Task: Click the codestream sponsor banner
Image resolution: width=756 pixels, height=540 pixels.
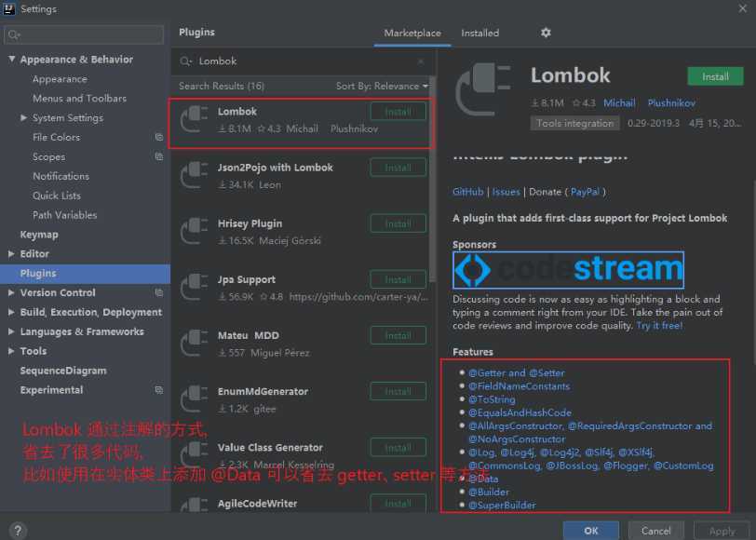Action: (568, 269)
